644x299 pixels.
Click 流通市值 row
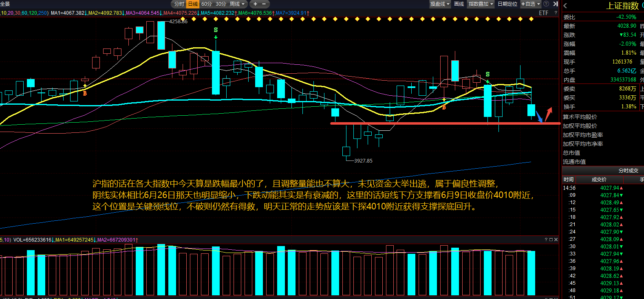tap(603, 162)
